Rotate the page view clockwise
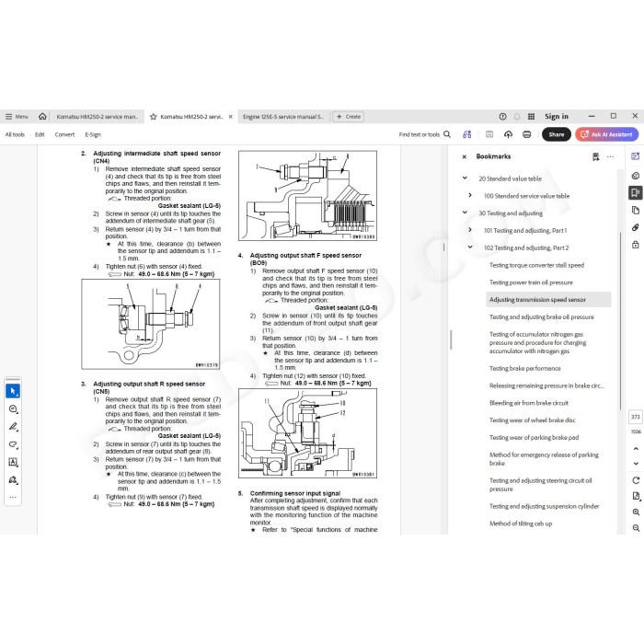 click(636, 480)
